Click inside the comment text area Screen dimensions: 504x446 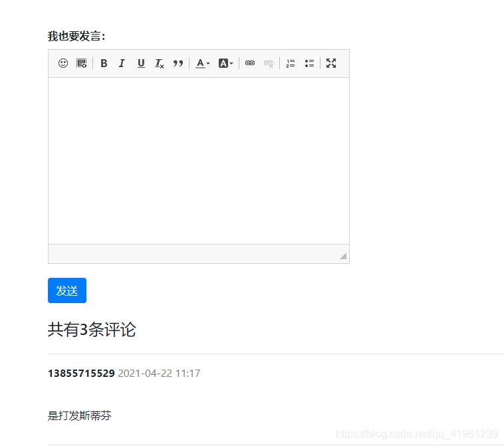click(199, 161)
